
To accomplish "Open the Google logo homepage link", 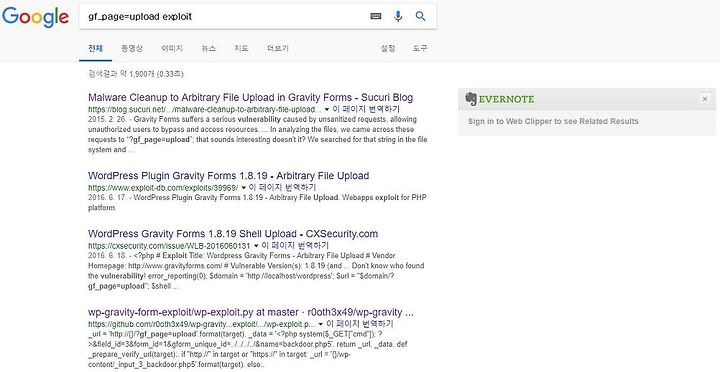I will [35, 17].
